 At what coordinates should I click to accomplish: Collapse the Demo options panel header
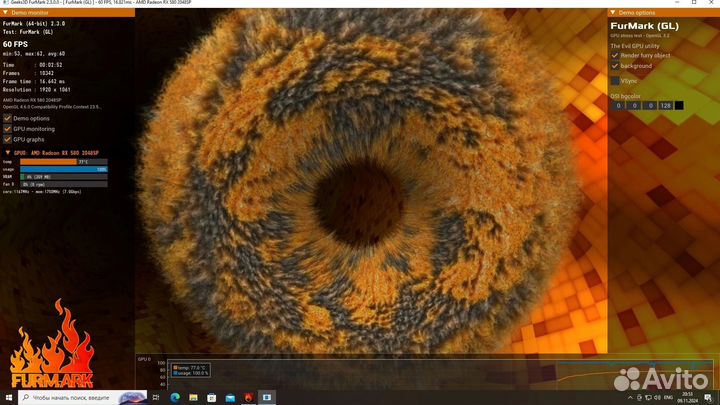(x=613, y=13)
